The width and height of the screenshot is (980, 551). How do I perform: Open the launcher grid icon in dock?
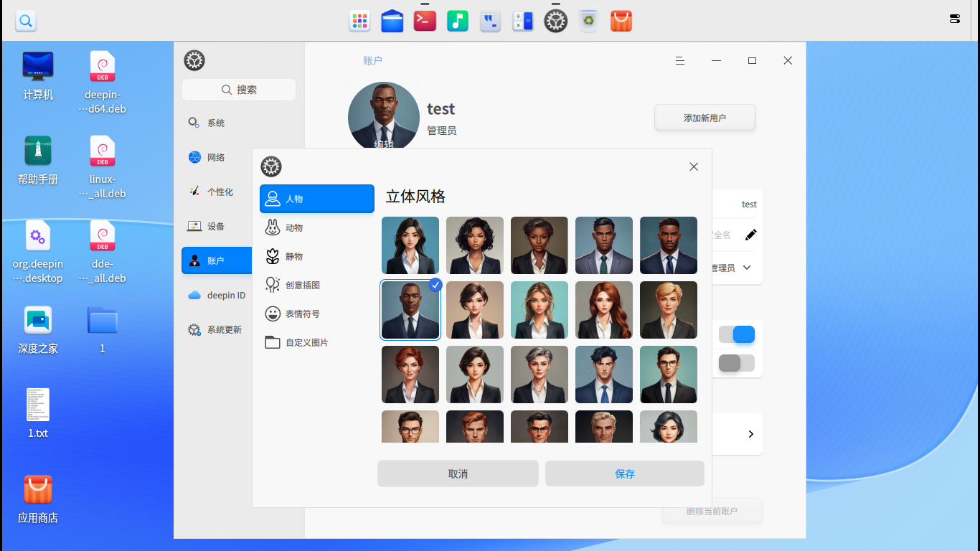click(359, 21)
